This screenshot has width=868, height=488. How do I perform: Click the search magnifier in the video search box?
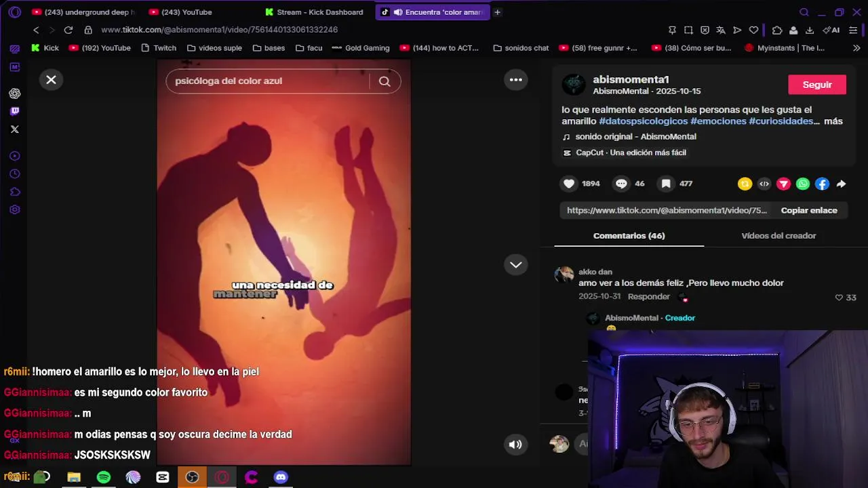[x=384, y=81]
